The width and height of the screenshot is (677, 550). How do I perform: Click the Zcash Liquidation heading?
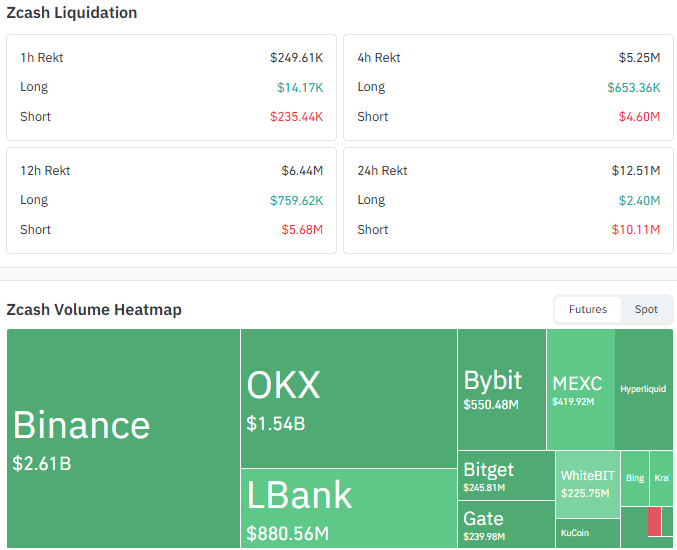[72, 13]
